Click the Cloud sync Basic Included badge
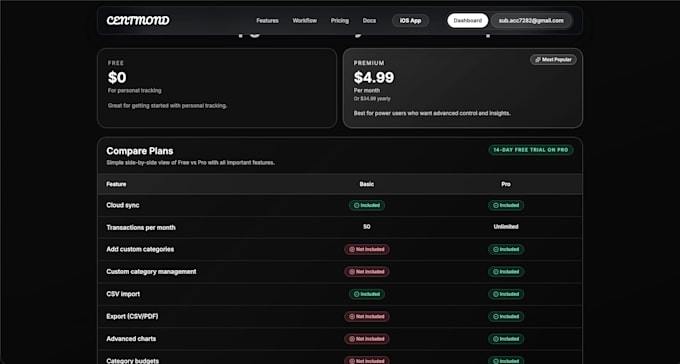Viewport: 680px width, 364px height. tap(367, 205)
